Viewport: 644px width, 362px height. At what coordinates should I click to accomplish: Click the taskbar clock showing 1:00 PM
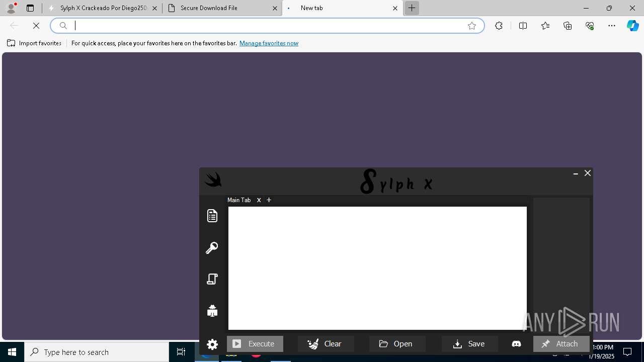coord(603,352)
